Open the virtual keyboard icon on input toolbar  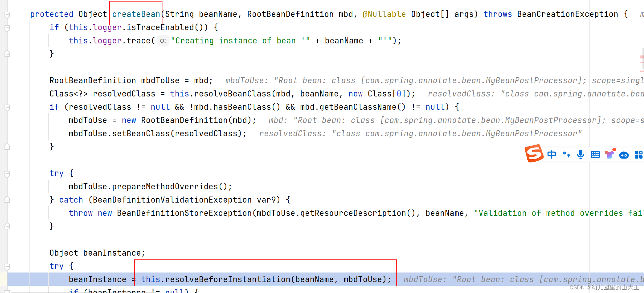(595, 154)
